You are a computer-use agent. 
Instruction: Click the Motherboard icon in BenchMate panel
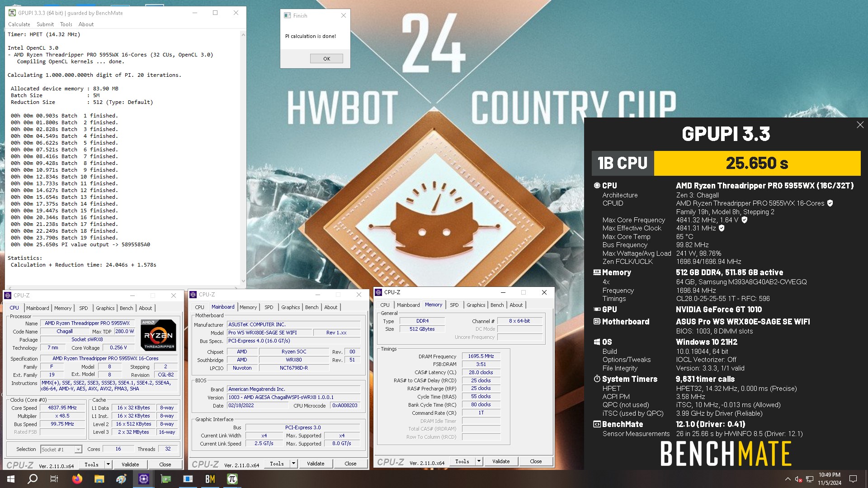pos(597,321)
